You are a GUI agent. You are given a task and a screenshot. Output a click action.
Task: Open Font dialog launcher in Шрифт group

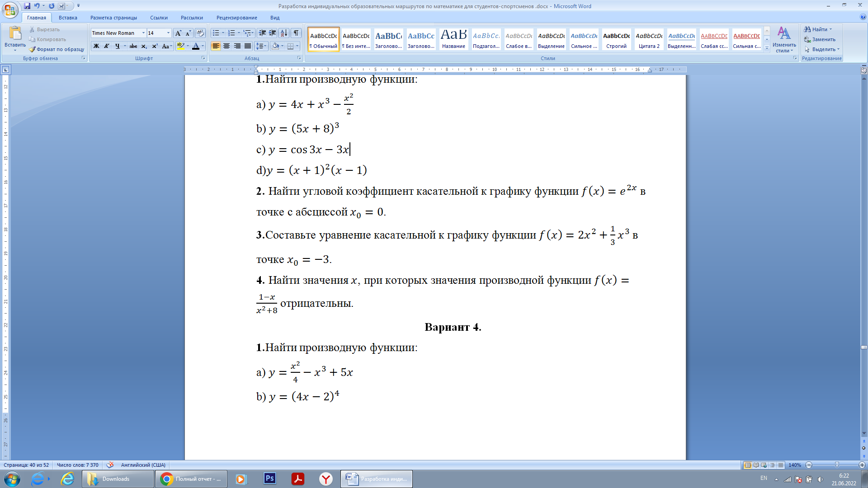coord(203,58)
